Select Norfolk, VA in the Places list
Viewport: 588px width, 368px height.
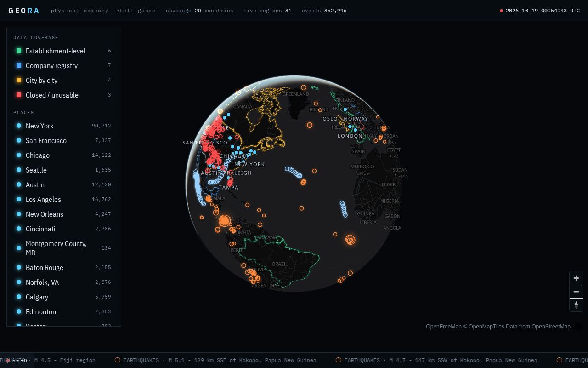pyautogui.click(x=64, y=282)
